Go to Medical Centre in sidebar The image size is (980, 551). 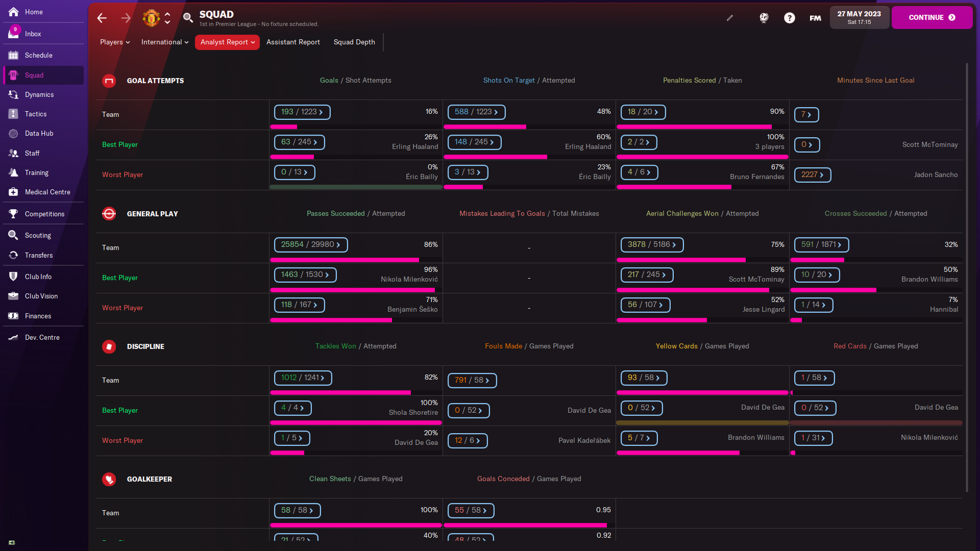tap(47, 192)
